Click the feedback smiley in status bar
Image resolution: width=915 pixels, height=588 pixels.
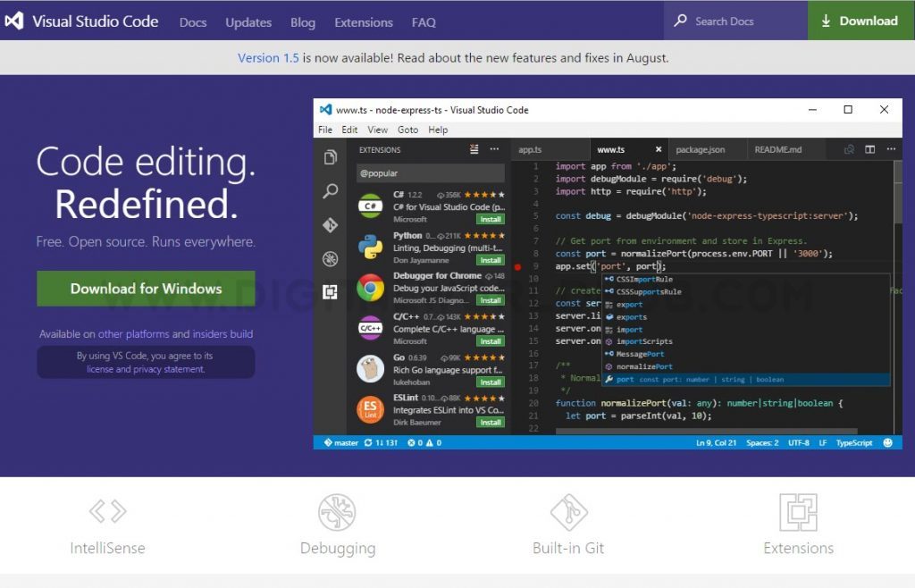click(887, 442)
